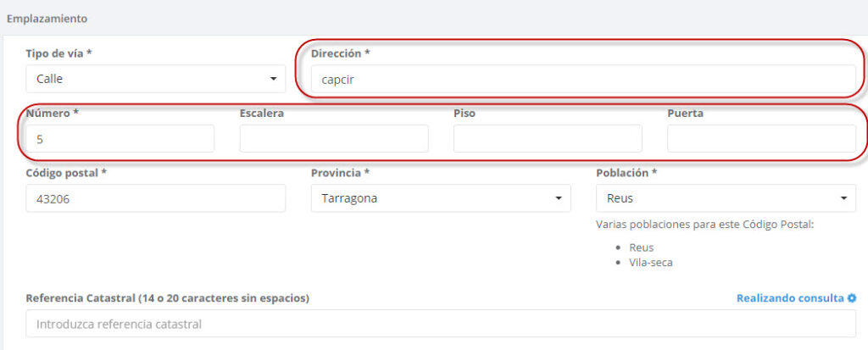The height and width of the screenshot is (350, 868).
Task: Click the "Código postal *" label
Action: [67, 173]
